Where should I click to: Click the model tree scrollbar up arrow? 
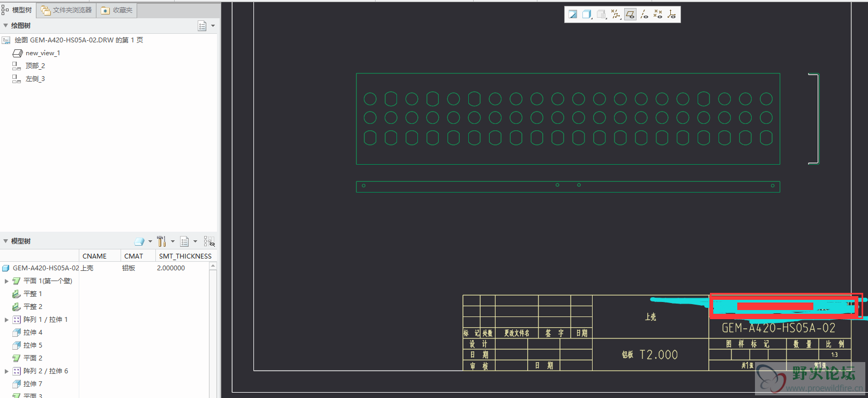(213, 266)
